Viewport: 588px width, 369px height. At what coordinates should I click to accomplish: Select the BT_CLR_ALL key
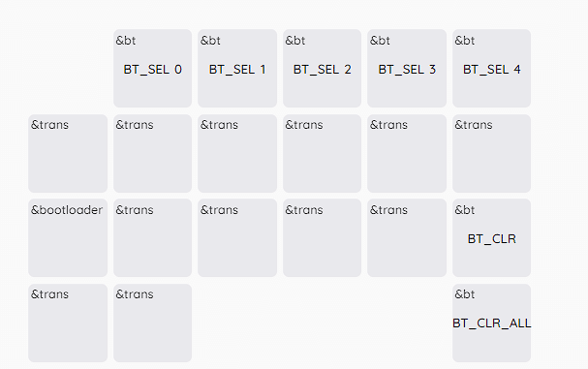[x=492, y=323]
